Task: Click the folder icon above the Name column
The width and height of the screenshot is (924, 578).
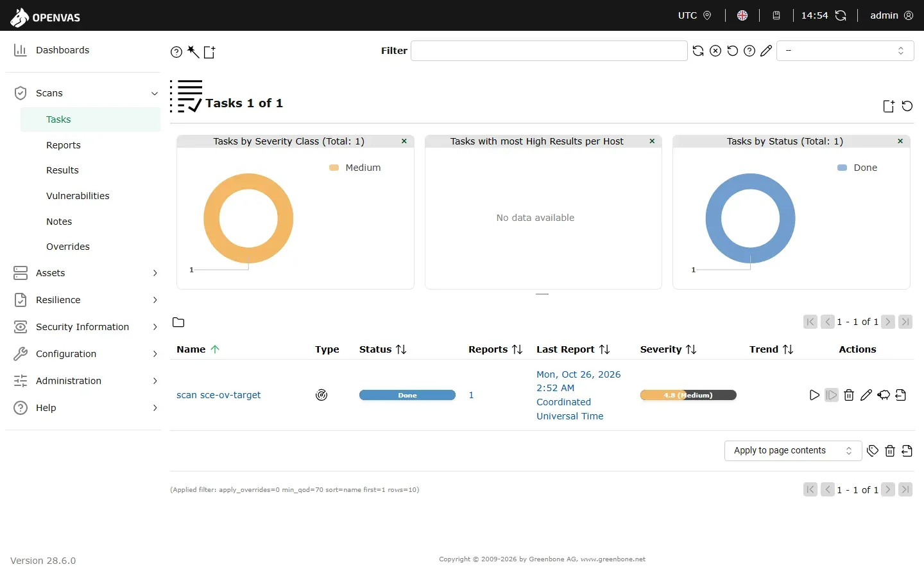Action: [x=178, y=322]
